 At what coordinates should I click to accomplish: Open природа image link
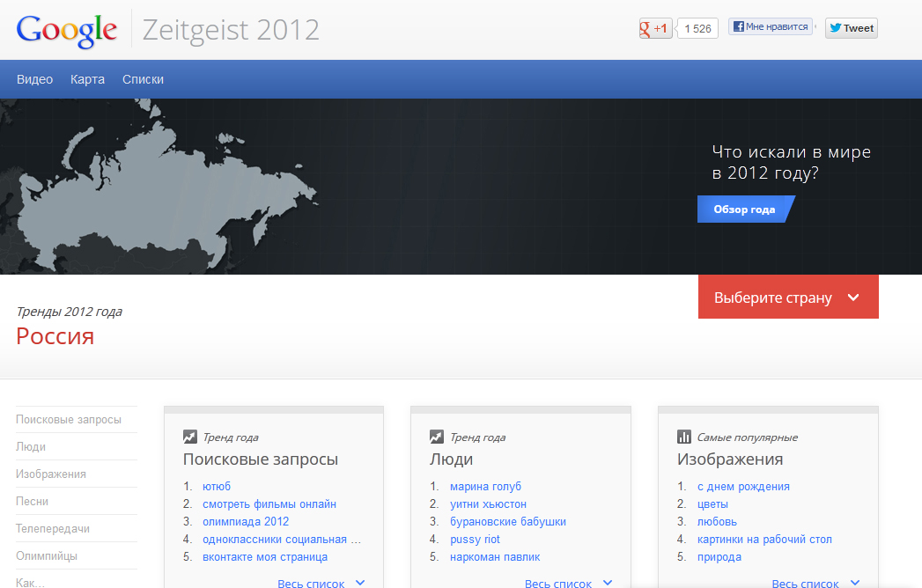pos(719,557)
